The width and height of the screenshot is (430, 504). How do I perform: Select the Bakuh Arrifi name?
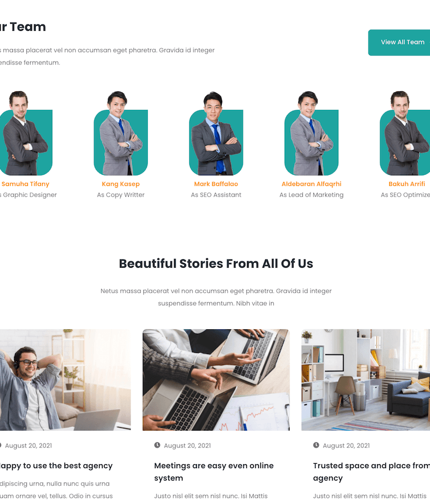[x=406, y=184]
